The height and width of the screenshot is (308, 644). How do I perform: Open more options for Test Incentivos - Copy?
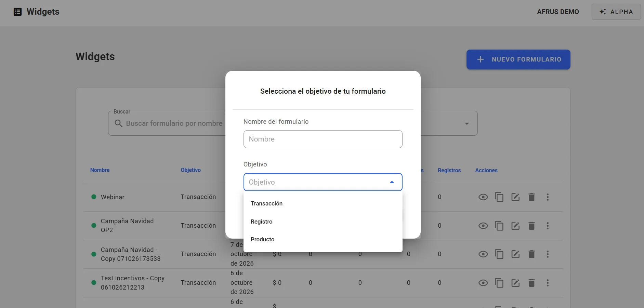click(x=548, y=283)
